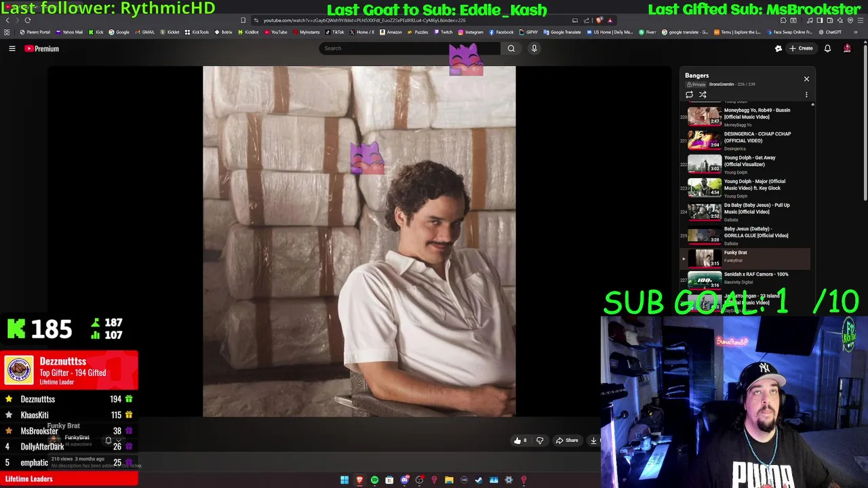The height and width of the screenshot is (488, 868).
Task: Open Instagram bookmark
Action: pyautogui.click(x=471, y=32)
